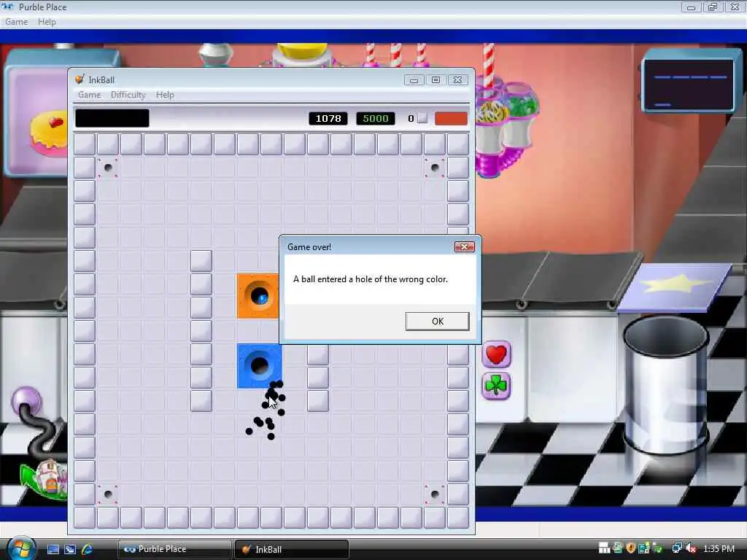Viewport: 747px width, 560px height.
Task: Switch to Purble Place taskbar button
Action: click(175, 549)
